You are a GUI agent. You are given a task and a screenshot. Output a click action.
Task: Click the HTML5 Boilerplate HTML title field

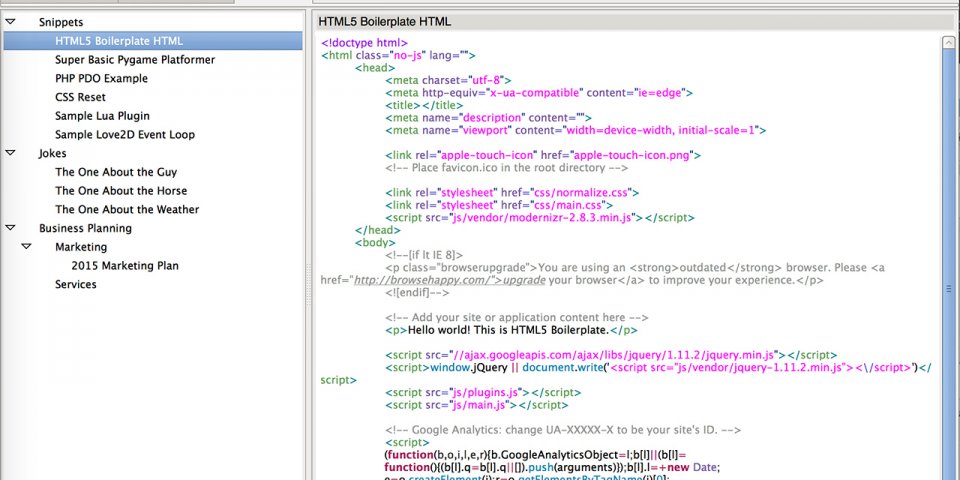(636, 21)
